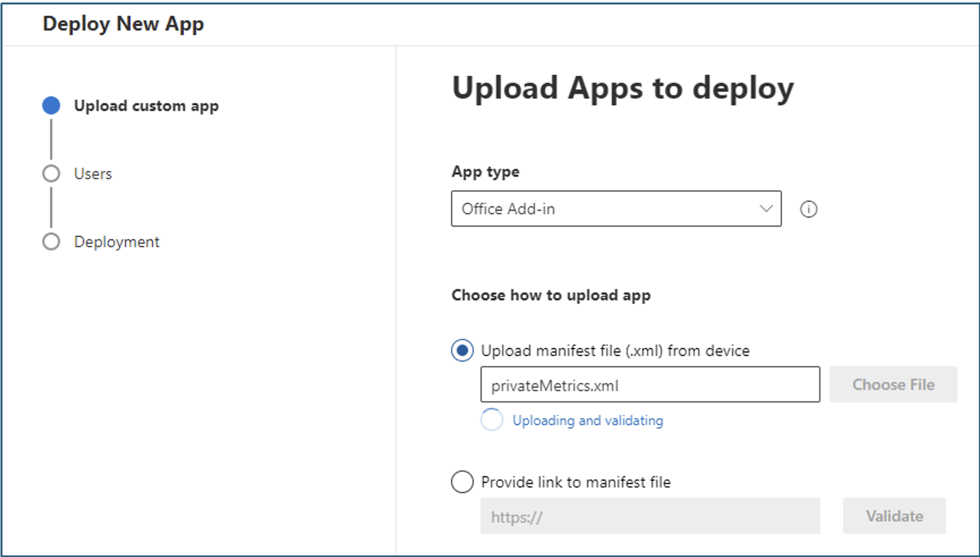Click the https:// manifest link field

pos(650,517)
